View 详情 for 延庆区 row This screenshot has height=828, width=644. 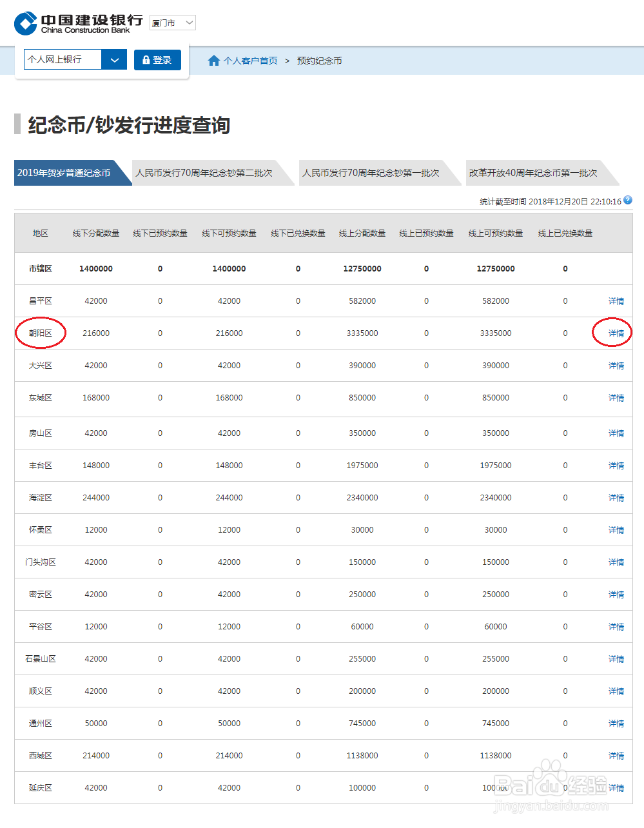point(615,787)
